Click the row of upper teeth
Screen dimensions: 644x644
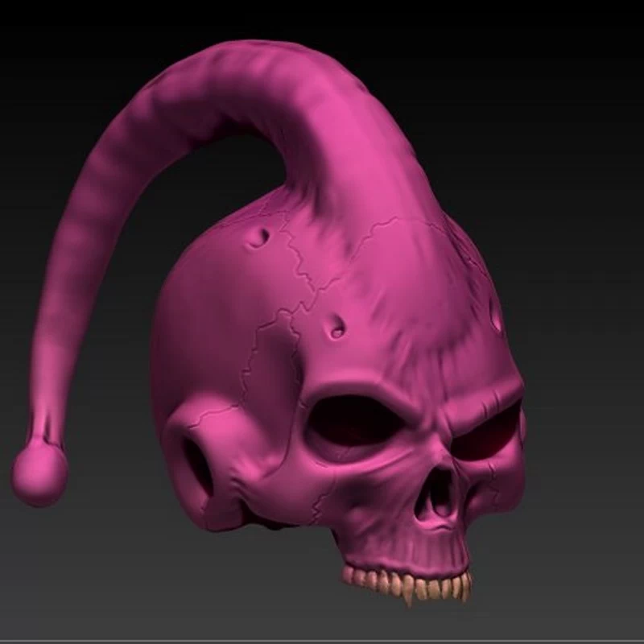[x=402, y=583]
